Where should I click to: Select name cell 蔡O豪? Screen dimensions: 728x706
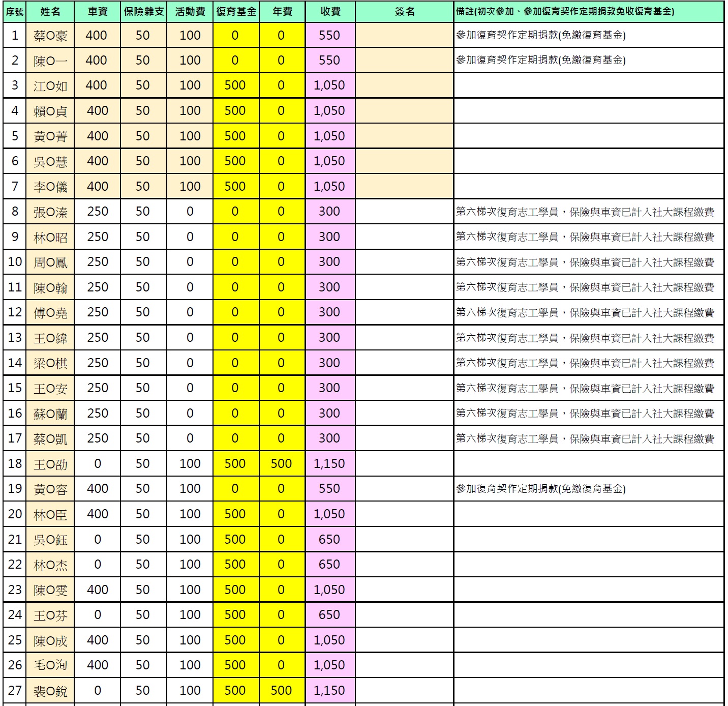click(x=50, y=36)
